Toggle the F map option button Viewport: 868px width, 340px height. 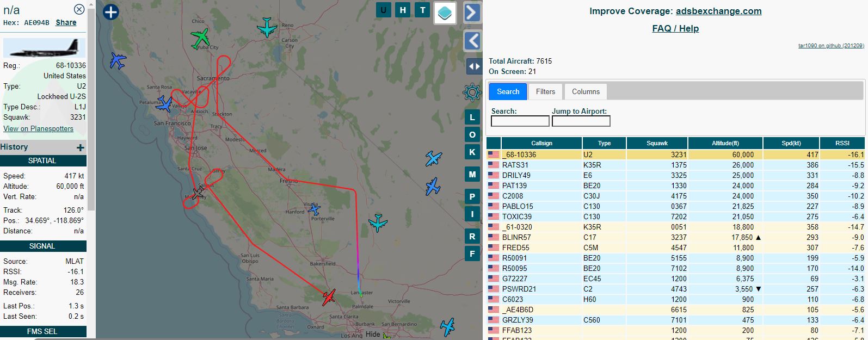tap(472, 254)
